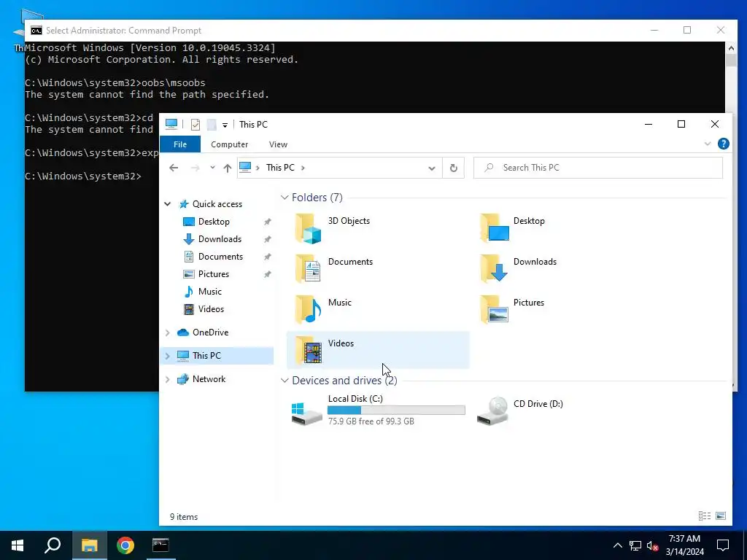747x560 pixels.
Task: Click the "9 items" status text
Action: (184, 517)
